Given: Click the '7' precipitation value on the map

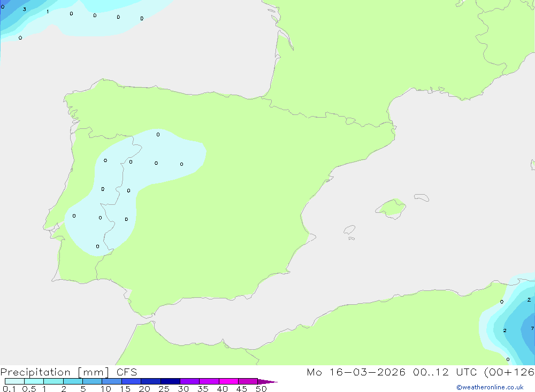Looking at the screenshot, I should [532, 328].
